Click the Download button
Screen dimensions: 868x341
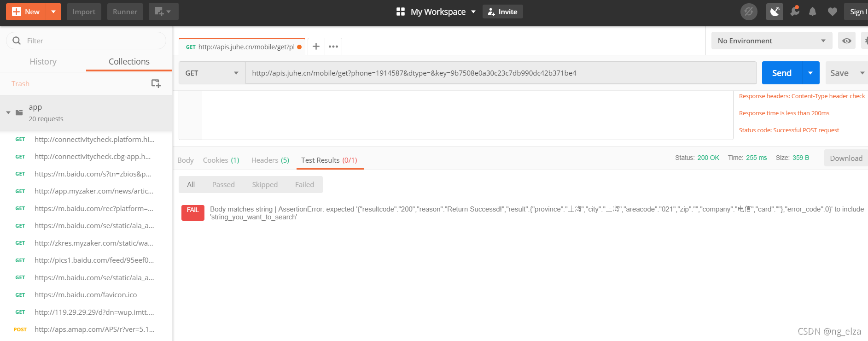click(846, 158)
